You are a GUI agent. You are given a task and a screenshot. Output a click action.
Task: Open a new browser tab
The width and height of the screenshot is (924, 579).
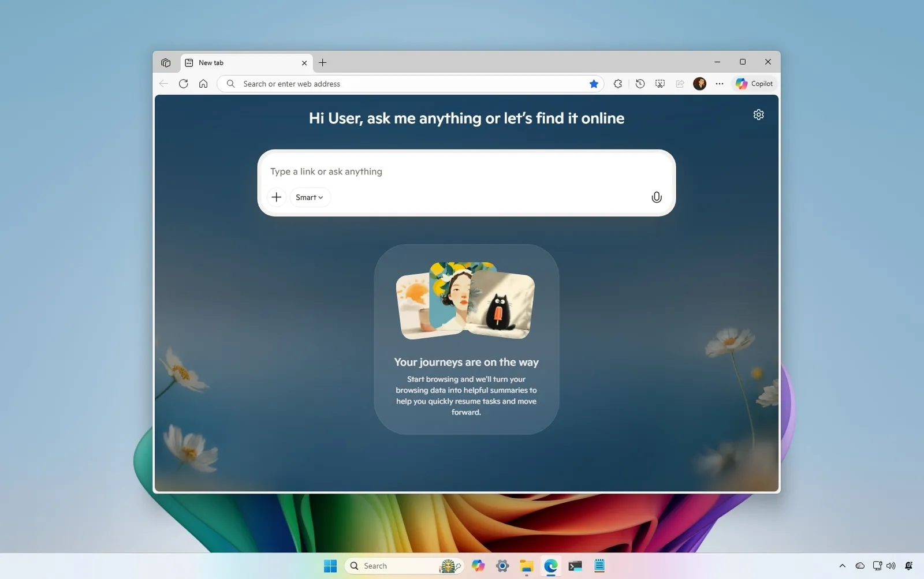323,63
